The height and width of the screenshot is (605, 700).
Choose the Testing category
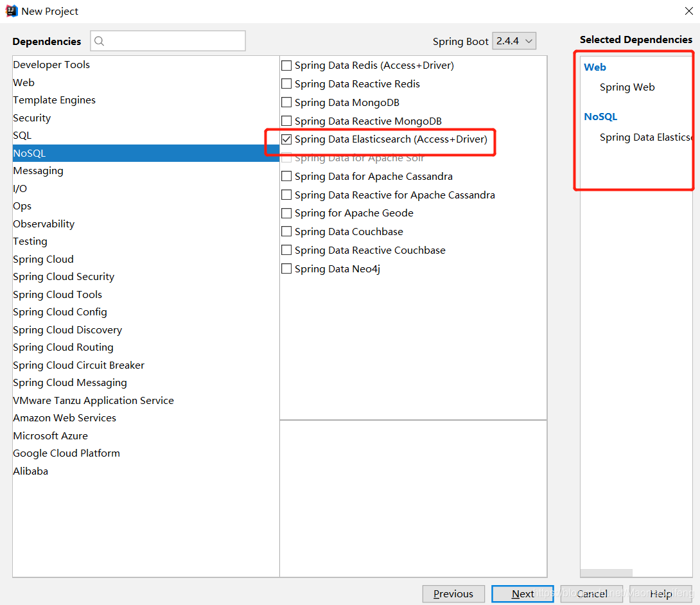tap(146, 241)
